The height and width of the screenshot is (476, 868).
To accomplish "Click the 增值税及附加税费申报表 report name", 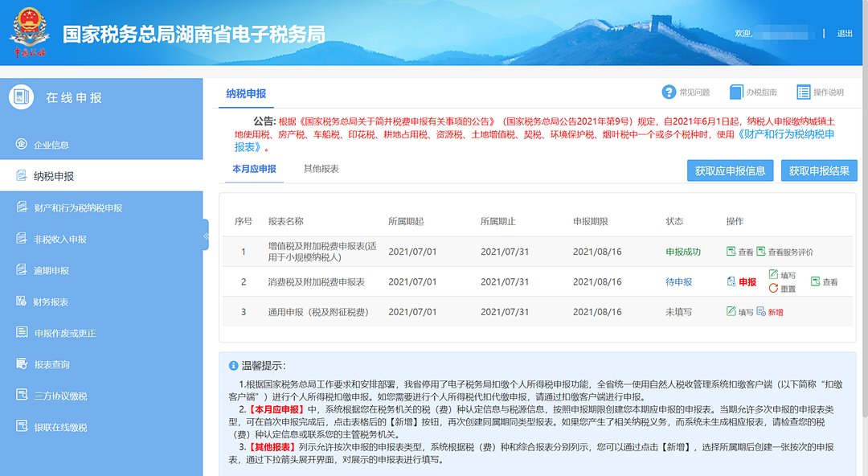I will point(322,252).
